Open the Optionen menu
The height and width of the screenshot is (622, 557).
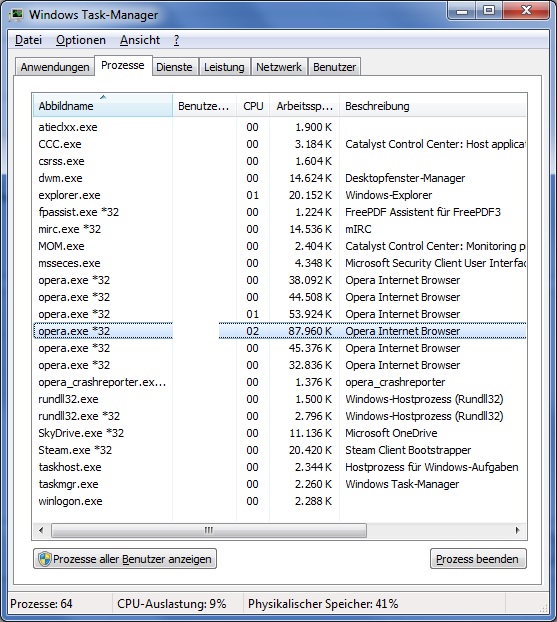coord(81,40)
